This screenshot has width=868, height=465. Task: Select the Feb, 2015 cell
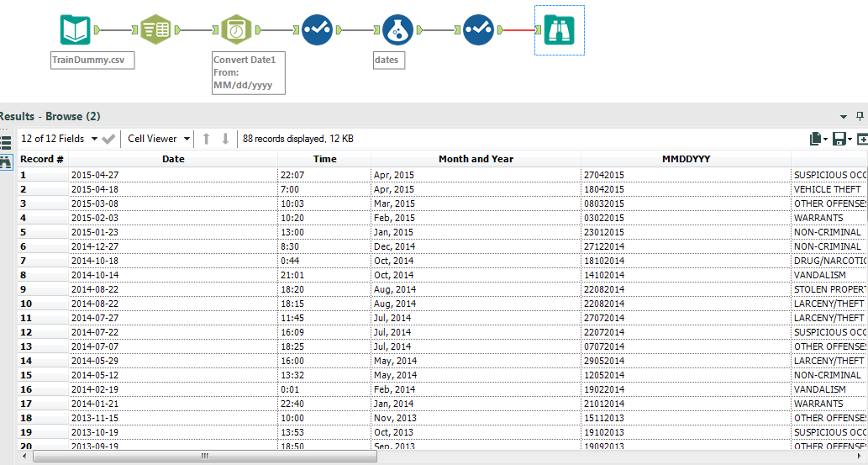(x=476, y=219)
